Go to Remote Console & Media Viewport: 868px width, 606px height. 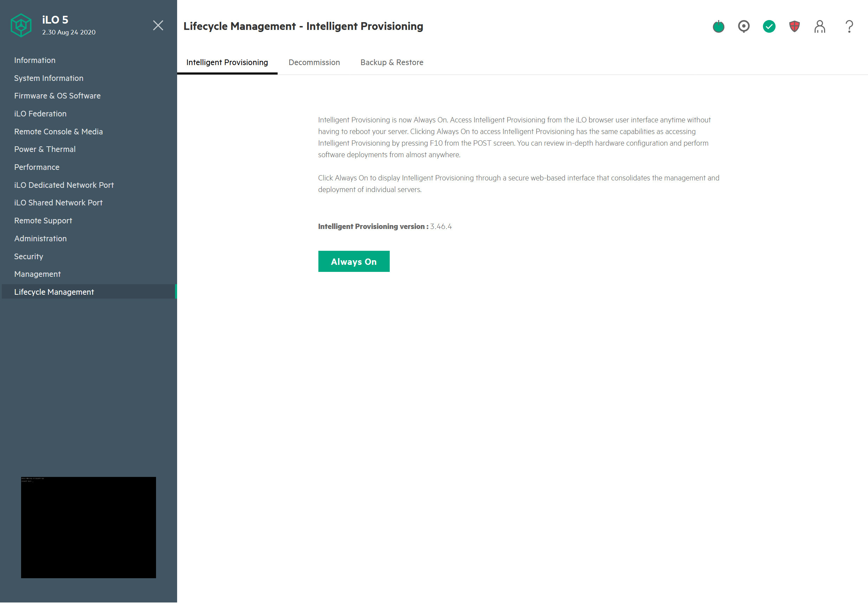(59, 132)
